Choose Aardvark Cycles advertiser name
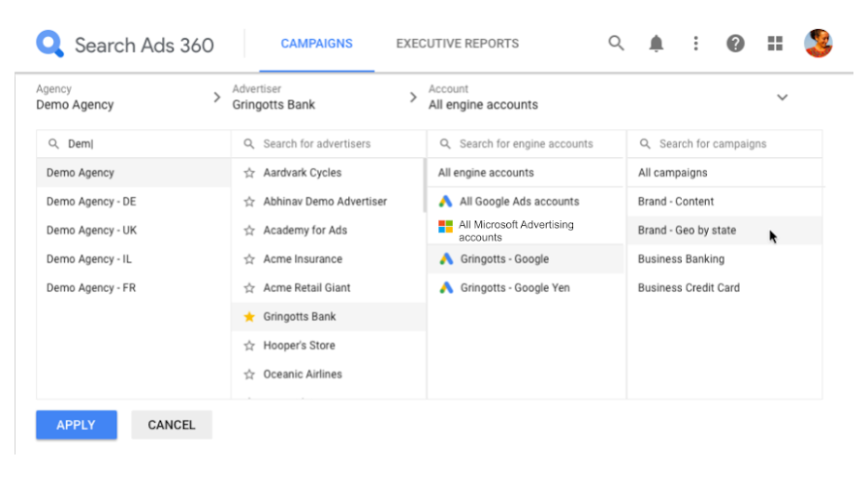Image resolution: width=868 pixels, height=488 pixels. [x=303, y=173]
